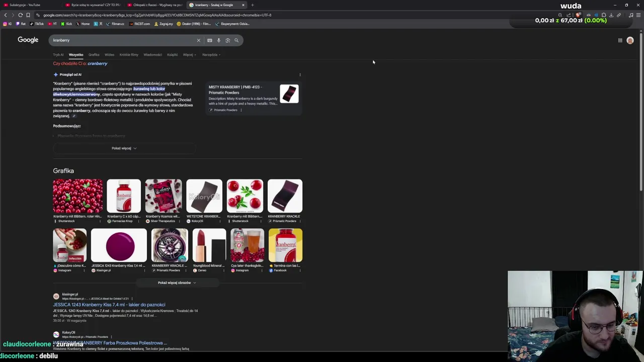The width and height of the screenshot is (644, 362).
Task: Open the 'Termina con las' Facebook bottle image
Action: coord(285,245)
